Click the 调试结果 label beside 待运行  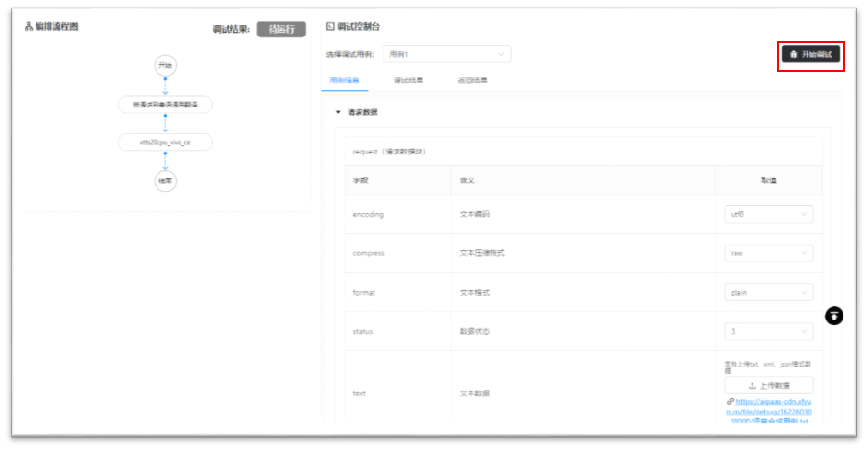tap(231, 30)
